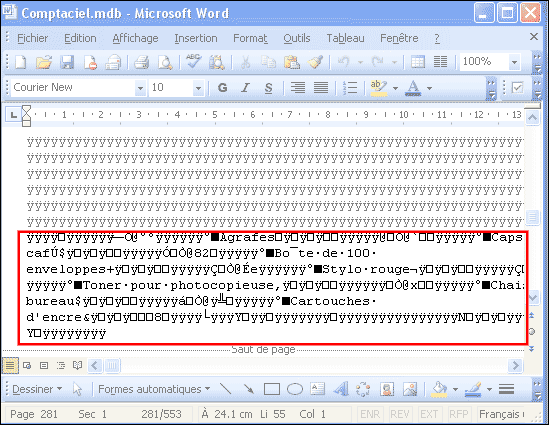Open the Dessiner drawing menu button

37,389
